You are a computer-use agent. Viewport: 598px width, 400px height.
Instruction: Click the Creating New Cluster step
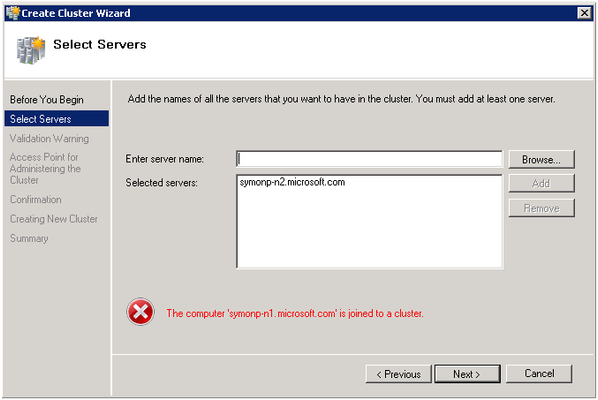point(54,219)
